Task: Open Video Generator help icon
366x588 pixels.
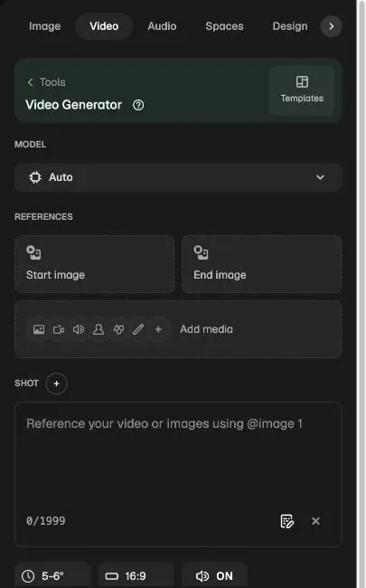Action: point(138,105)
